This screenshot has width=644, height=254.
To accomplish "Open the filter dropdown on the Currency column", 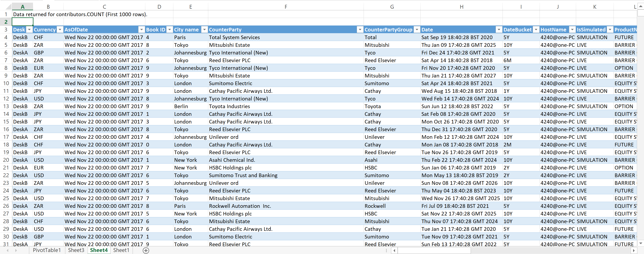I will [60, 29].
